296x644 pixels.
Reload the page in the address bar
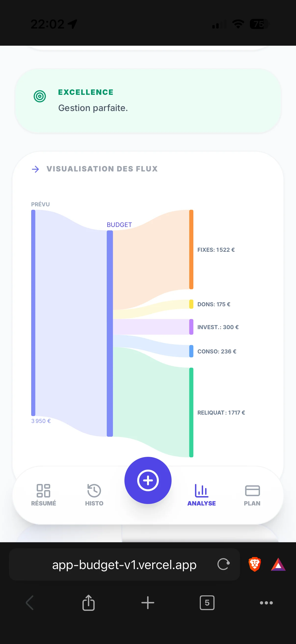pyautogui.click(x=223, y=564)
